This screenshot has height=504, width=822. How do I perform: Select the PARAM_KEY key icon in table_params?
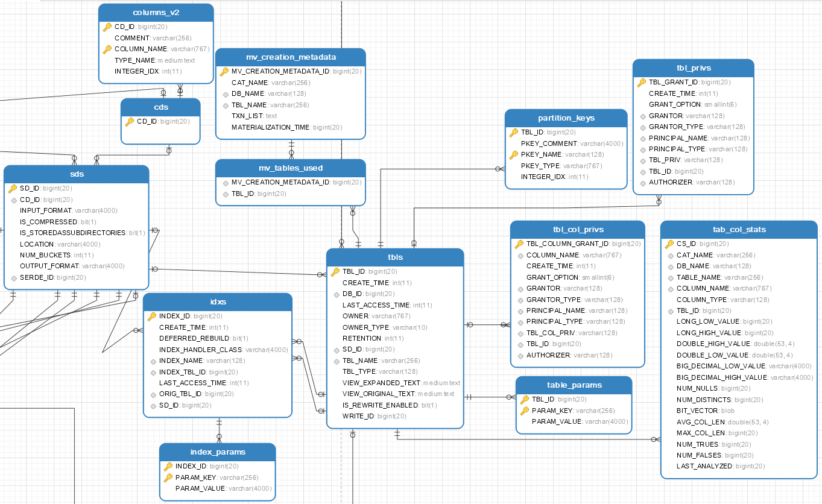coord(525,410)
